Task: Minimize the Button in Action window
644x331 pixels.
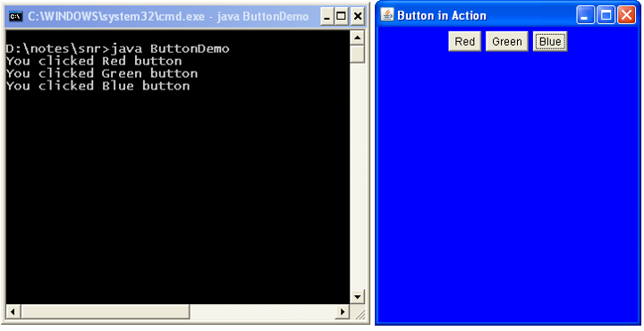Action: tap(585, 15)
